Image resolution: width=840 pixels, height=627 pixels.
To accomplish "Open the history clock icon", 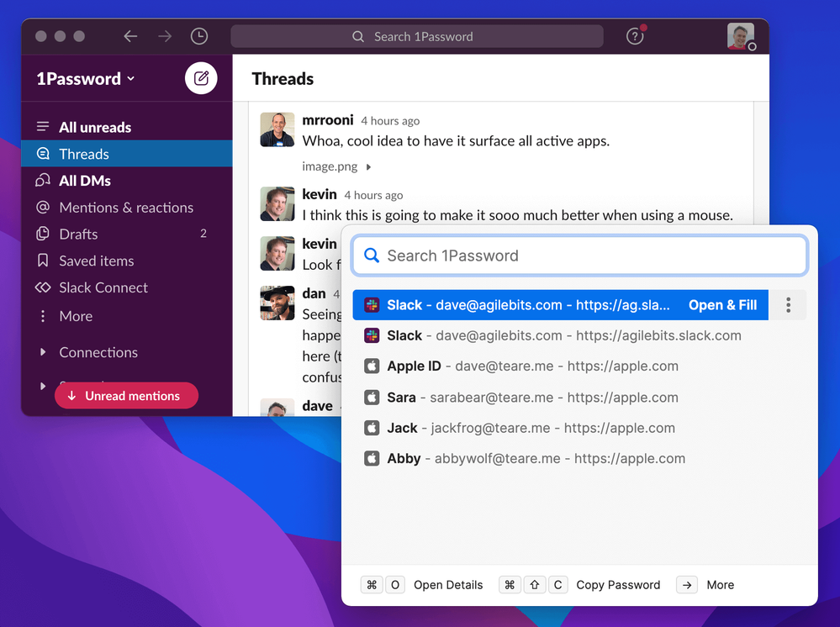I will pyautogui.click(x=198, y=36).
